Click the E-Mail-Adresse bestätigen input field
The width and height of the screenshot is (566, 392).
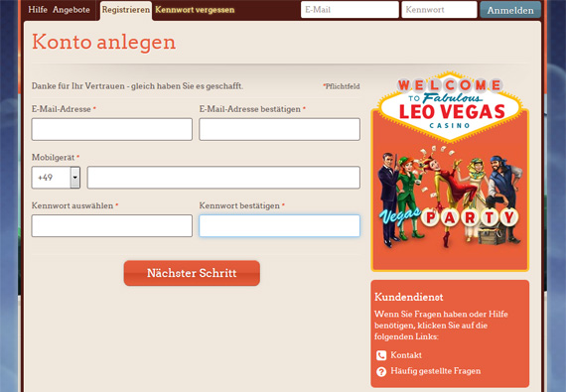pyautogui.click(x=279, y=129)
